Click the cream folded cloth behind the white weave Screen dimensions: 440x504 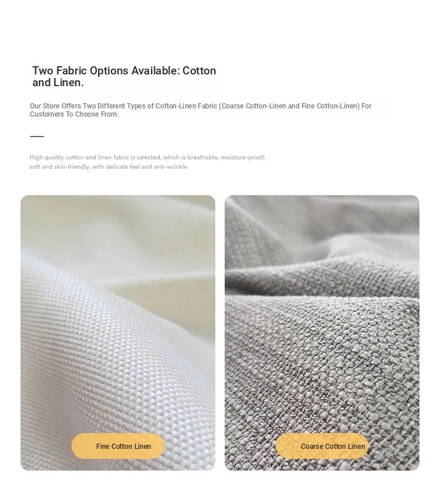pyautogui.click(x=154, y=244)
